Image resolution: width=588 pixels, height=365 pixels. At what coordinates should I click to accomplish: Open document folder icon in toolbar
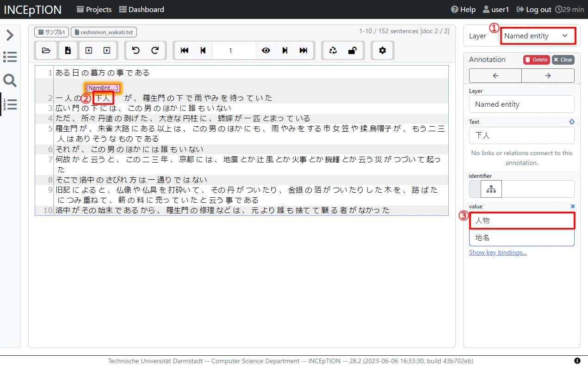tap(46, 50)
